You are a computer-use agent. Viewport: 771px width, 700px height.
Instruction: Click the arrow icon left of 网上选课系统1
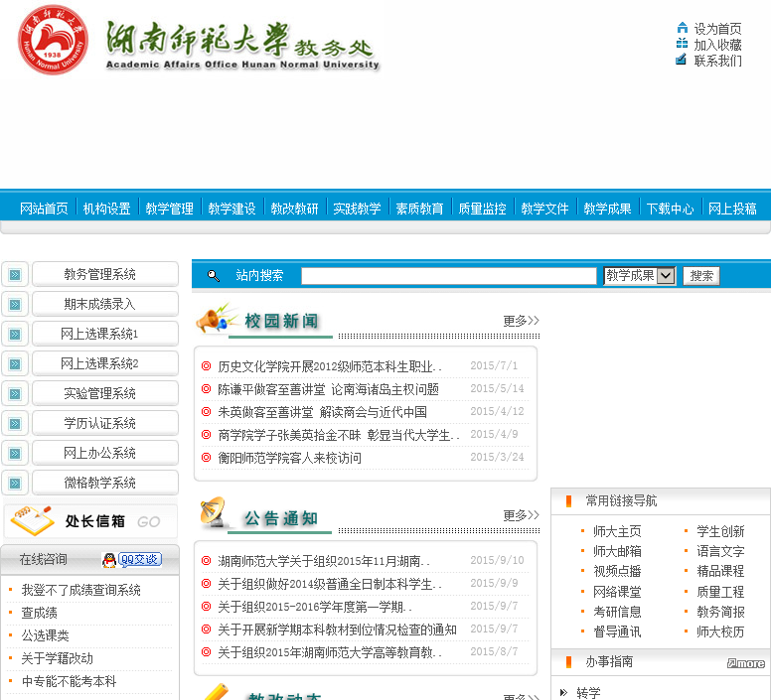coord(15,335)
